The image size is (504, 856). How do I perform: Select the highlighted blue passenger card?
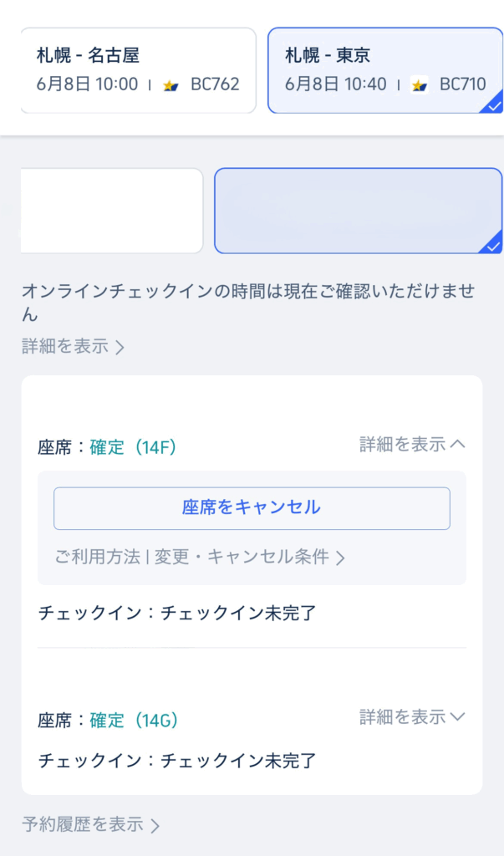click(359, 211)
